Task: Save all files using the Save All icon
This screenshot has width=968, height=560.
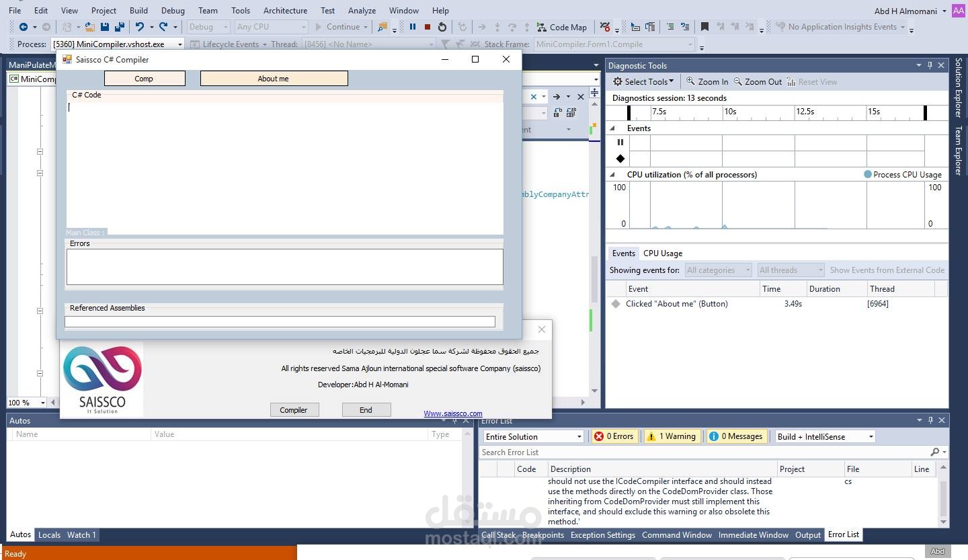Action: (119, 26)
